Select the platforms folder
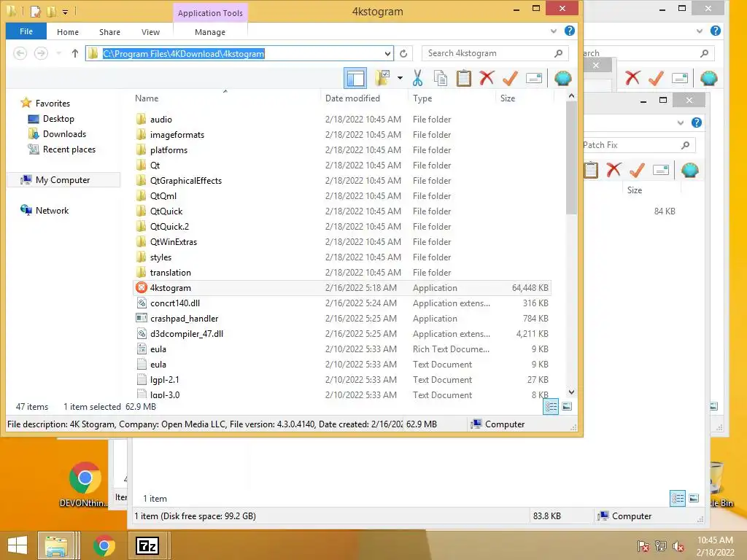 342,150
